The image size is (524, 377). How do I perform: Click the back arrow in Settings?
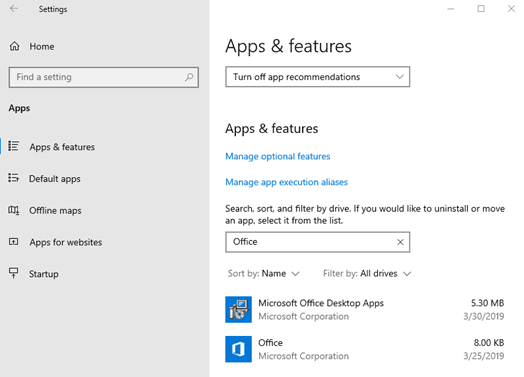coord(14,9)
